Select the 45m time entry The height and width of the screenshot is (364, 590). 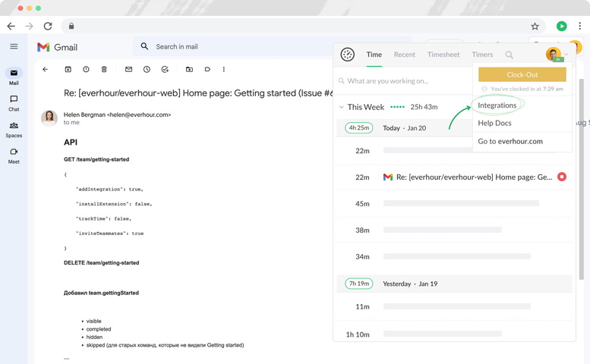pos(454,203)
